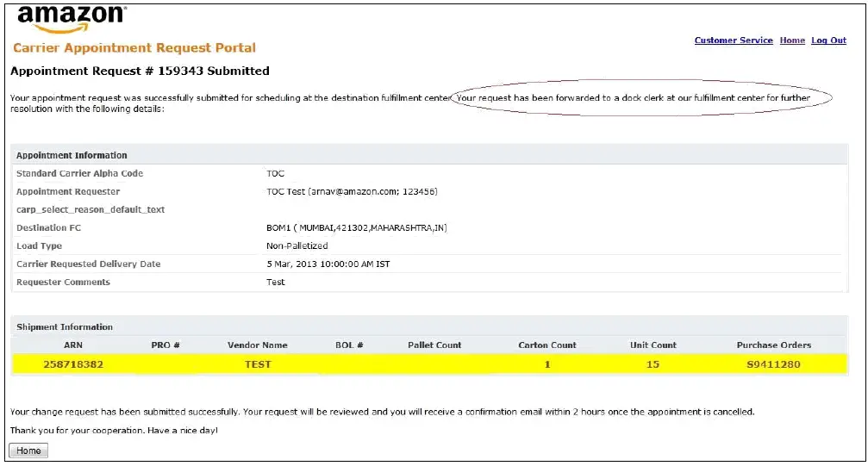Screen dimensions: 868x466
Task: Click the Appointment Request # 159343 Submitted title
Action: coord(140,71)
